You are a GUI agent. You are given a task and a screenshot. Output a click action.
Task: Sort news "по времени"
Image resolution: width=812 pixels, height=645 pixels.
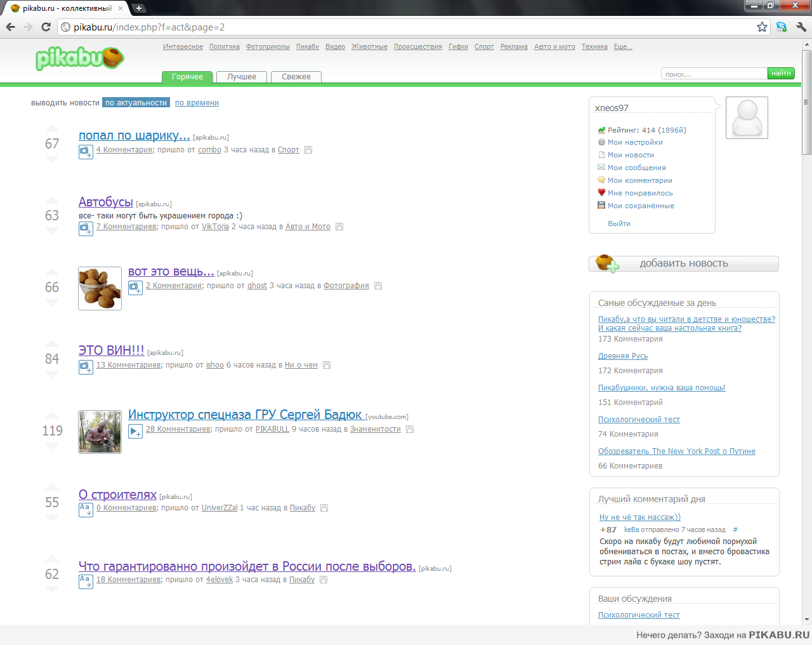tap(197, 103)
